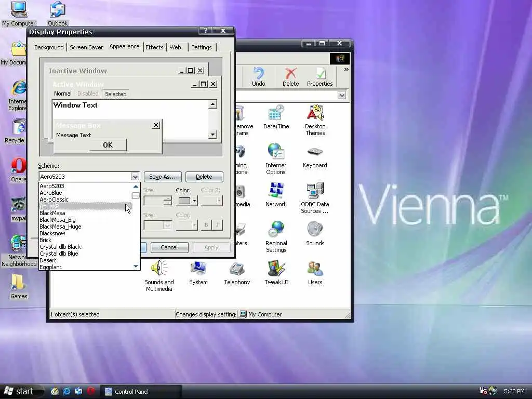The image size is (532, 399).
Task: Choose AeroBlue scheme from list
Action: 85,193
